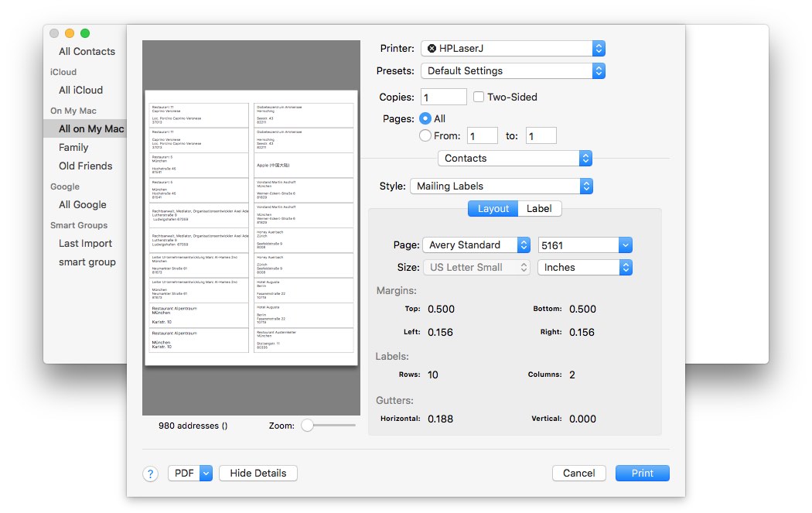Screen dimensions: 812x513
Task: Click the green zoom window button
Action: click(x=85, y=33)
